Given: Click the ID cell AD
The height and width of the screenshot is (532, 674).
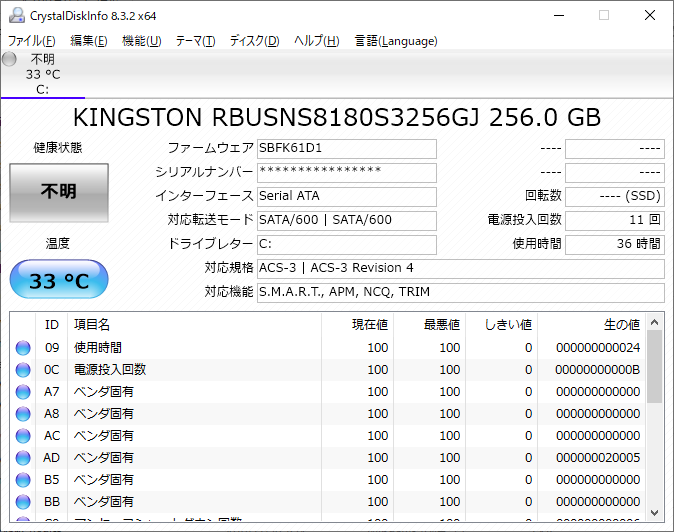Looking at the screenshot, I should [x=52, y=458].
